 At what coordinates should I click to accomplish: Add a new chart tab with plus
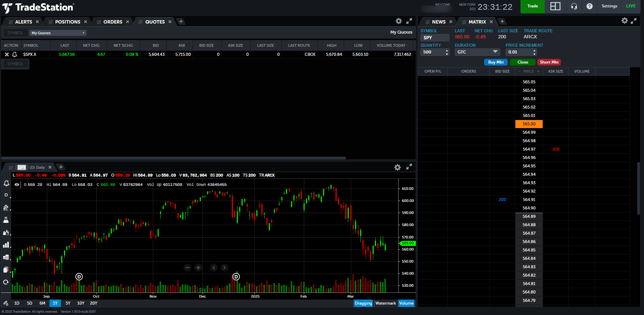tap(61, 167)
